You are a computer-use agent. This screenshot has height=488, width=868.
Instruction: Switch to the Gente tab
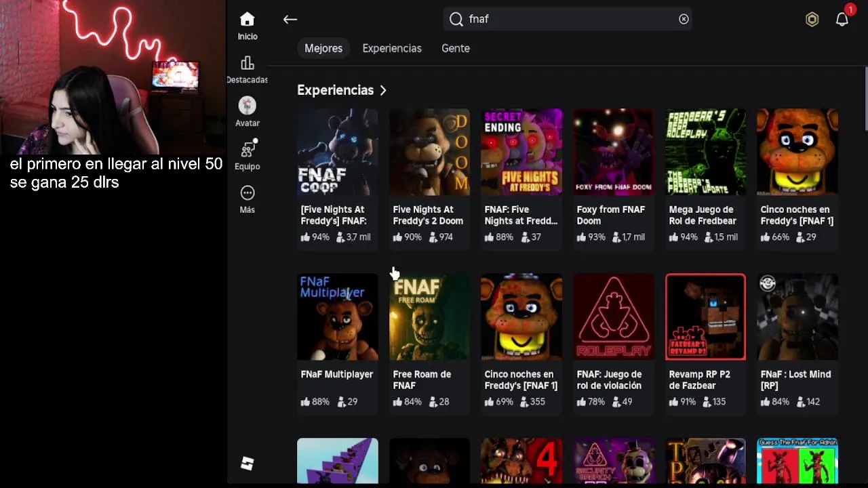tap(456, 48)
